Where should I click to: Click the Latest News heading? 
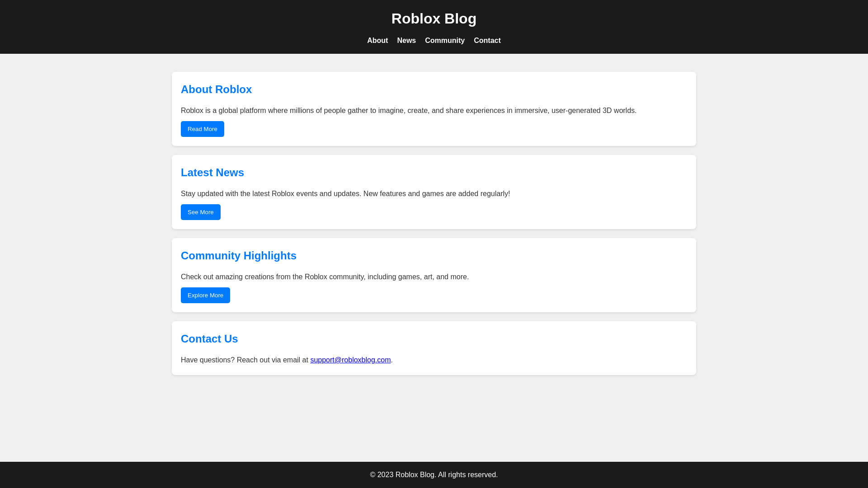212,173
